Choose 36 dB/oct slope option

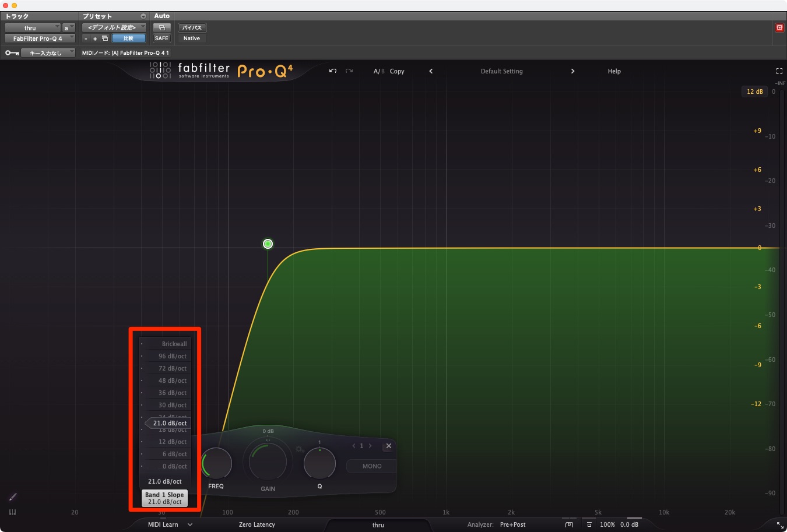click(x=166, y=393)
